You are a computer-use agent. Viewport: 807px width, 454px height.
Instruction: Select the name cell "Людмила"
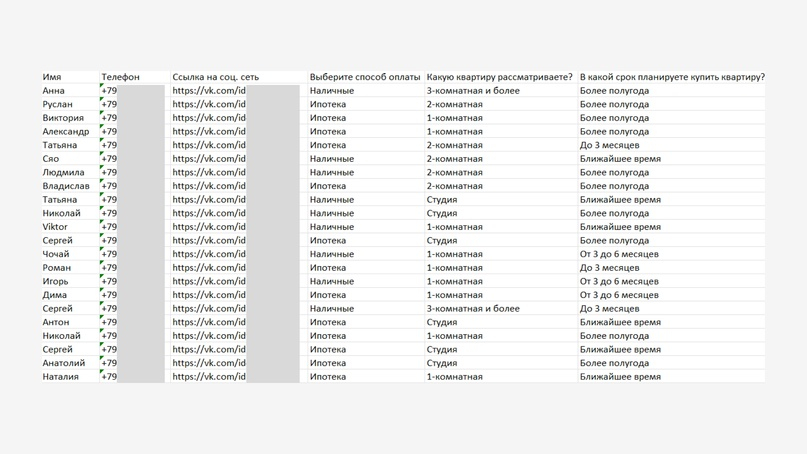click(x=63, y=173)
